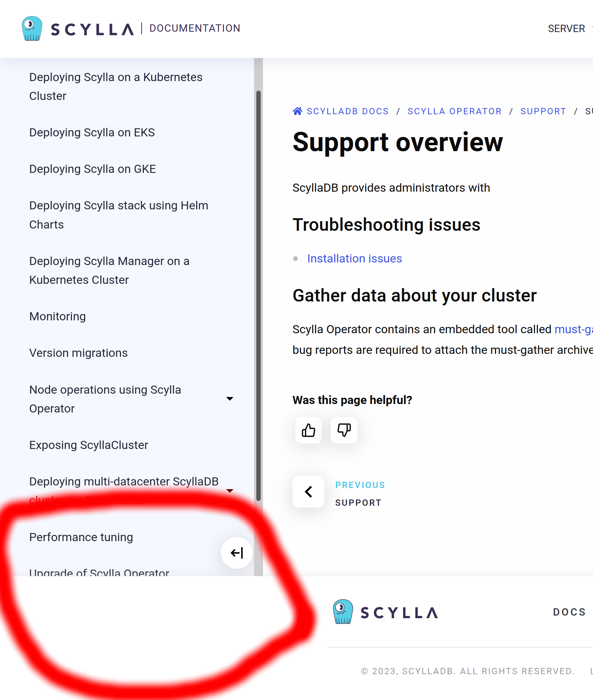Image resolution: width=593 pixels, height=700 pixels.
Task: Expand Node operations using Scylla Operator
Action: (x=230, y=398)
